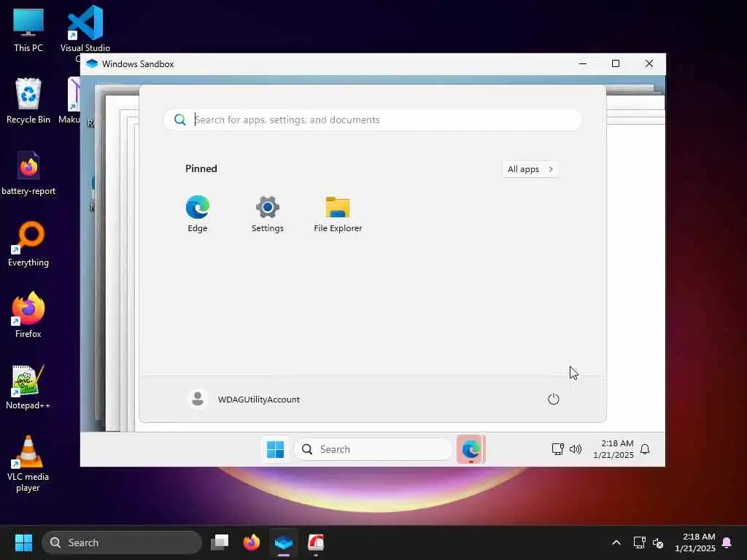Maximize the Windows Sandbox window
This screenshot has width=747, height=560.
[x=616, y=63]
